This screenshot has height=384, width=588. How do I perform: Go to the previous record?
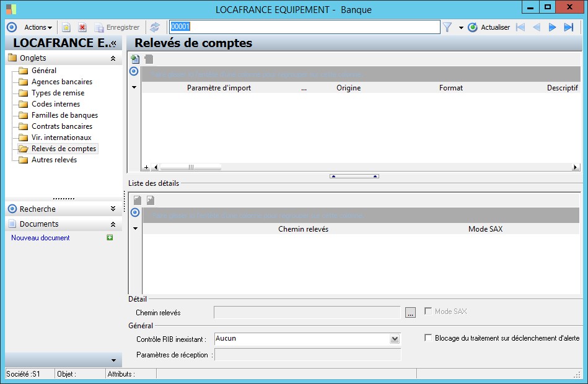[536, 27]
